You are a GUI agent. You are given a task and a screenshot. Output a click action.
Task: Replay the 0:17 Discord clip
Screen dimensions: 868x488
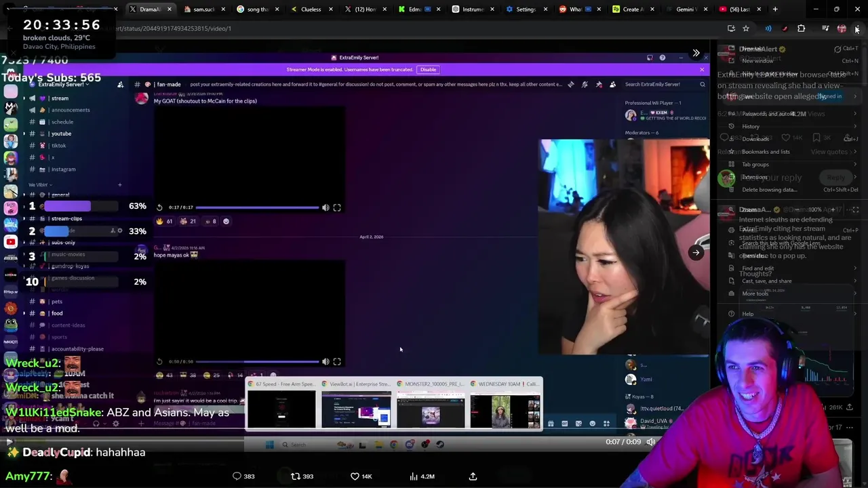click(159, 207)
